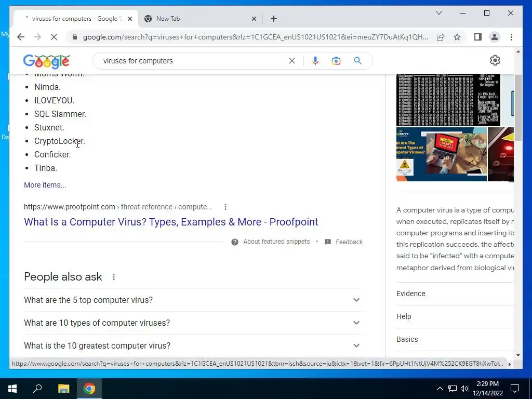This screenshot has height=399, width=532.
Task: Click the More items... link
Action: [x=45, y=185]
